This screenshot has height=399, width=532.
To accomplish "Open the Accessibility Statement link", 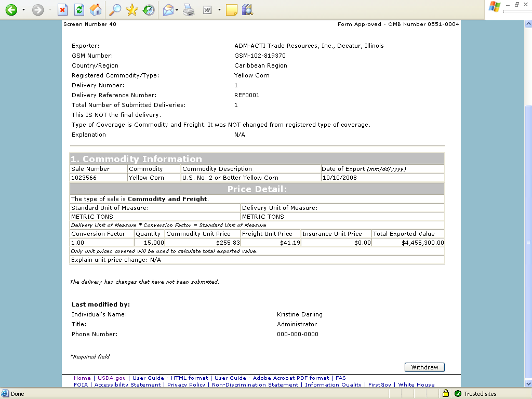I will tap(128, 385).
